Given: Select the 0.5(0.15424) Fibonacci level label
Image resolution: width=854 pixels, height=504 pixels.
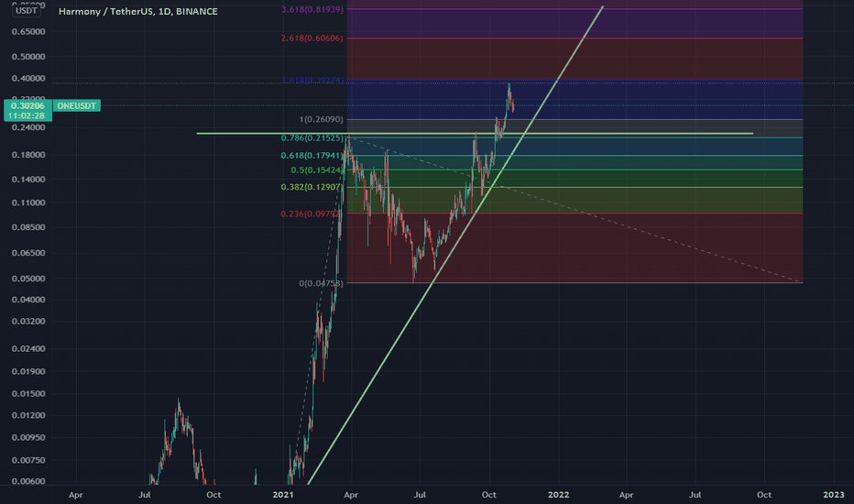Looking at the screenshot, I should [x=317, y=170].
